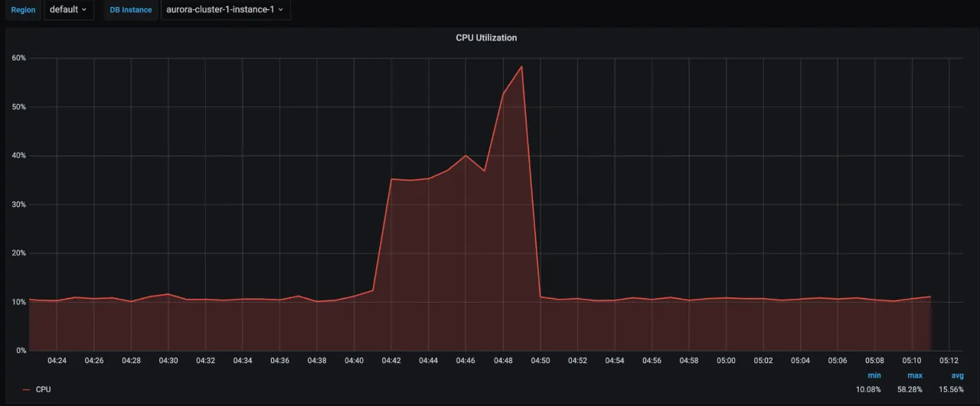Viewport: 980px width, 406px height.
Task: Click the 04:24 time axis label
Action: pos(57,361)
